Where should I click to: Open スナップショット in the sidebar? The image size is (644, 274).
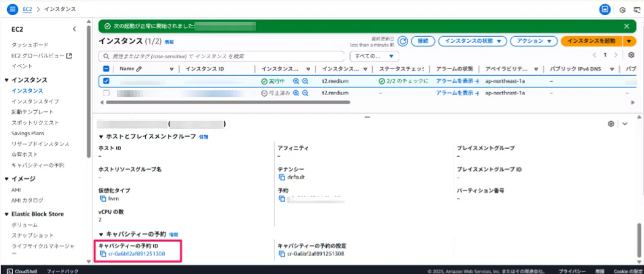click(x=32, y=236)
